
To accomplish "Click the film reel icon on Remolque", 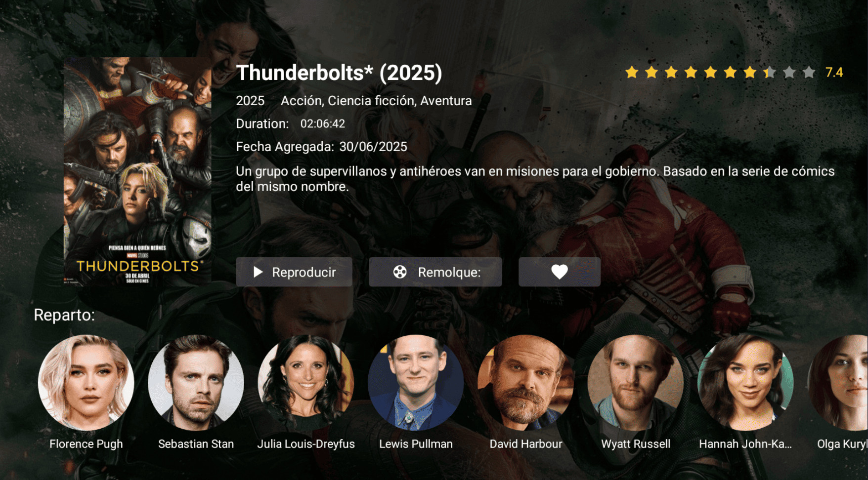I will click(400, 272).
